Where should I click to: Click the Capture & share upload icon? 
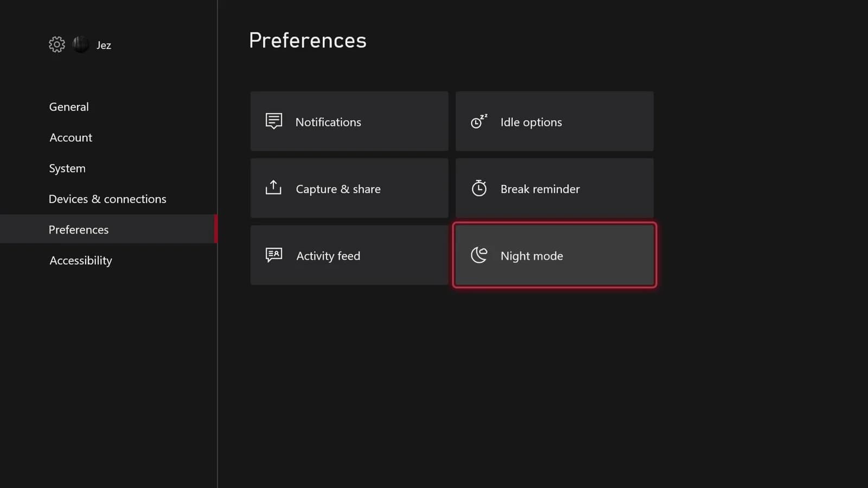pos(273,188)
